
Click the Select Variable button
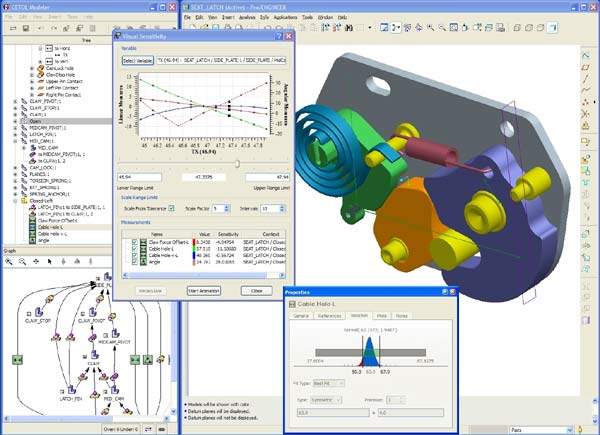point(137,61)
